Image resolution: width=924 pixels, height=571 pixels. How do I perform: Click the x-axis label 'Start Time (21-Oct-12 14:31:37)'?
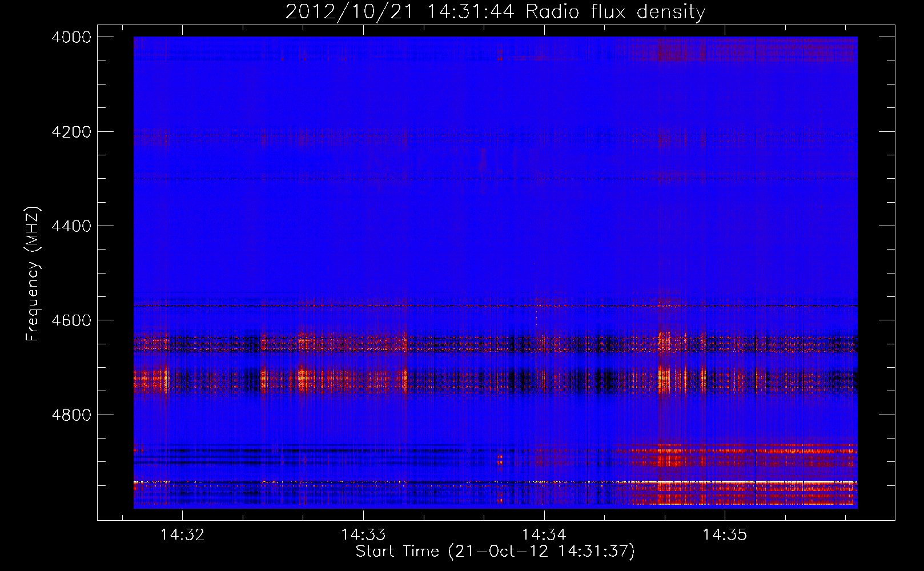click(495, 551)
